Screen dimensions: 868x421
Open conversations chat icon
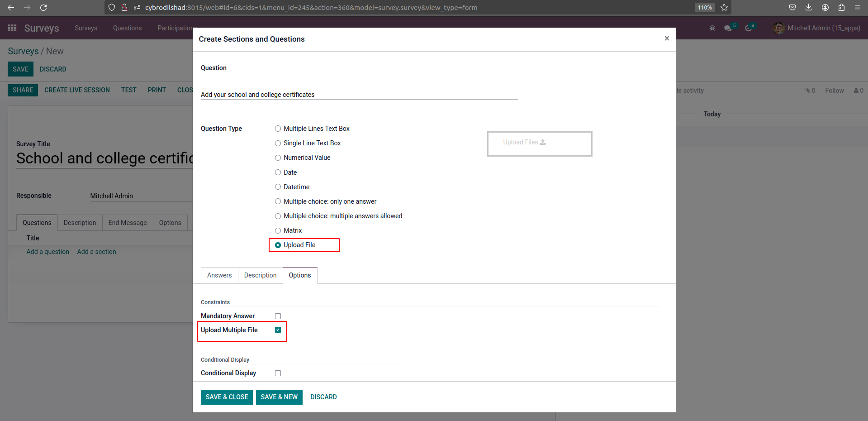(728, 28)
